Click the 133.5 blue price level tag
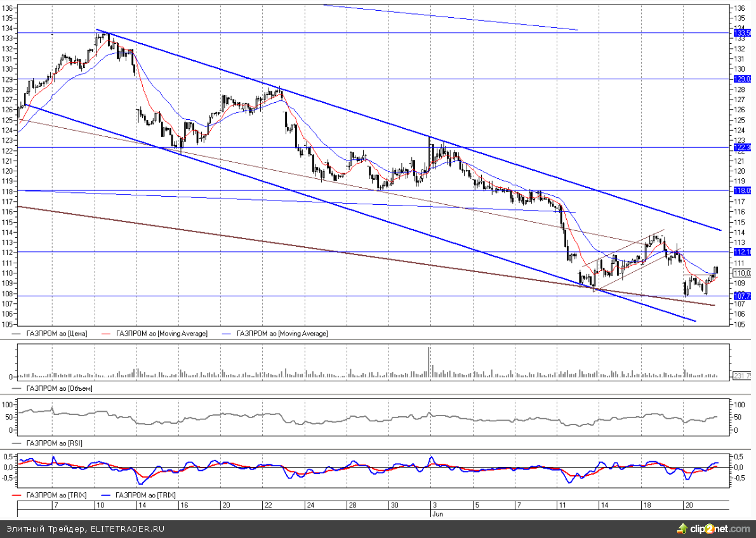Screen dimensions: 756x538 pos(742,33)
